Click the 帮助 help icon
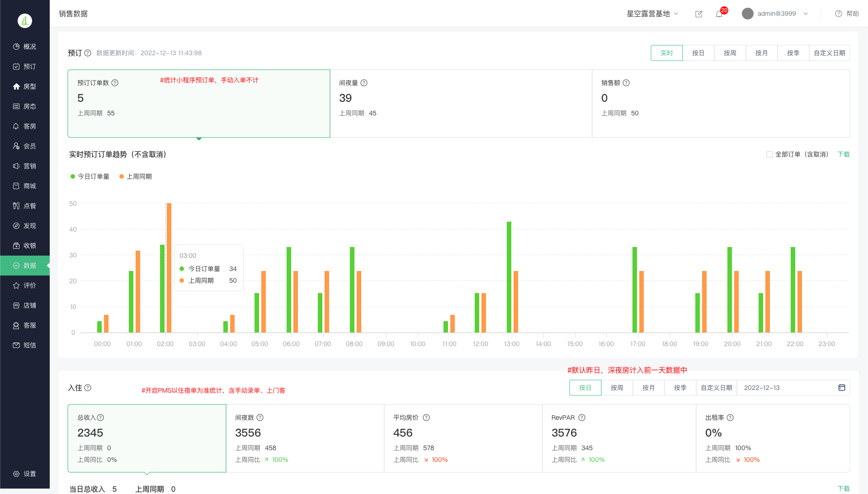The image size is (868, 494). click(839, 14)
